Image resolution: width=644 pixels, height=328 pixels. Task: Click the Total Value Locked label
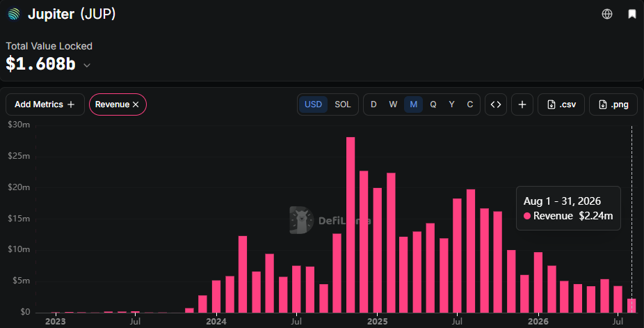tap(49, 46)
